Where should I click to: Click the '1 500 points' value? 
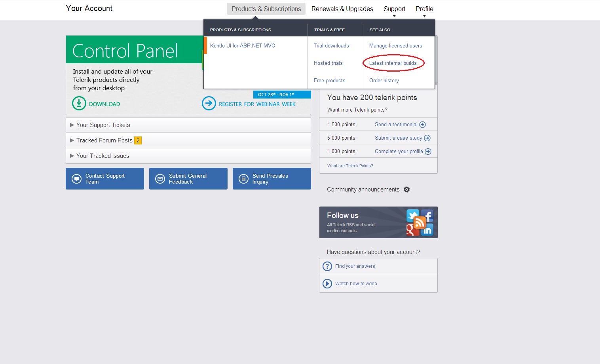tap(341, 124)
